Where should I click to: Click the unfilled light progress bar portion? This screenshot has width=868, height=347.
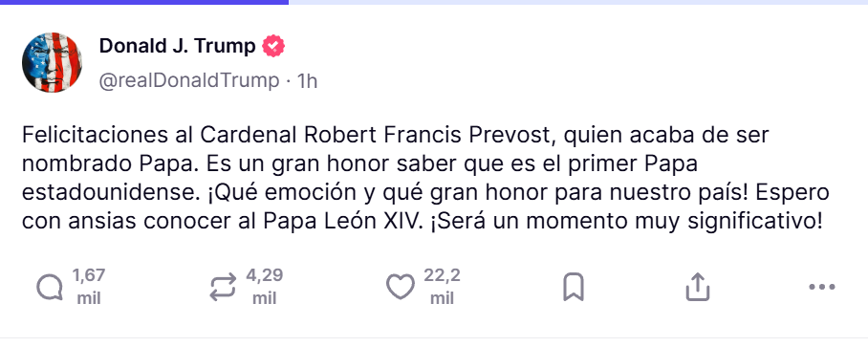pos(578,2)
